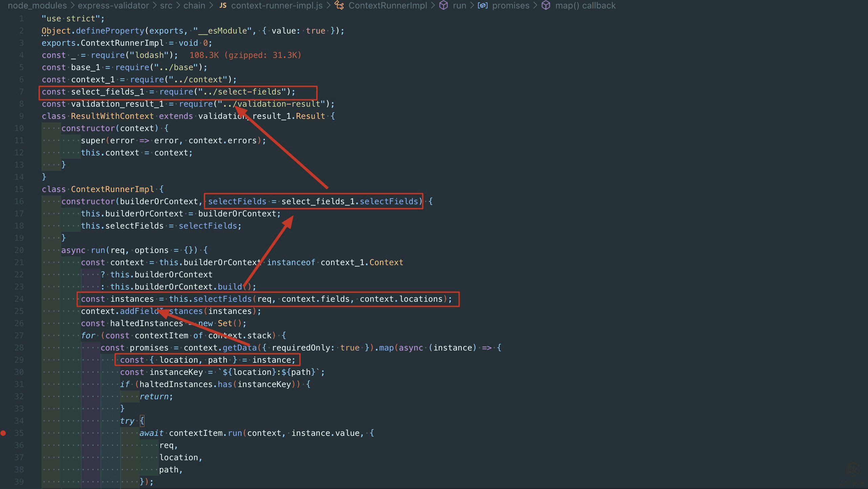Click the cube icon before map() callback

pos(546,5)
